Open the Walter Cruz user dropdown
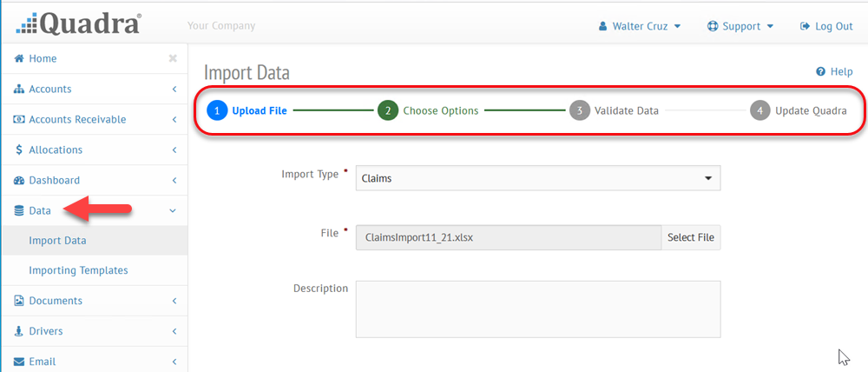The width and height of the screenshot is (868, 372). pos(640,26)
